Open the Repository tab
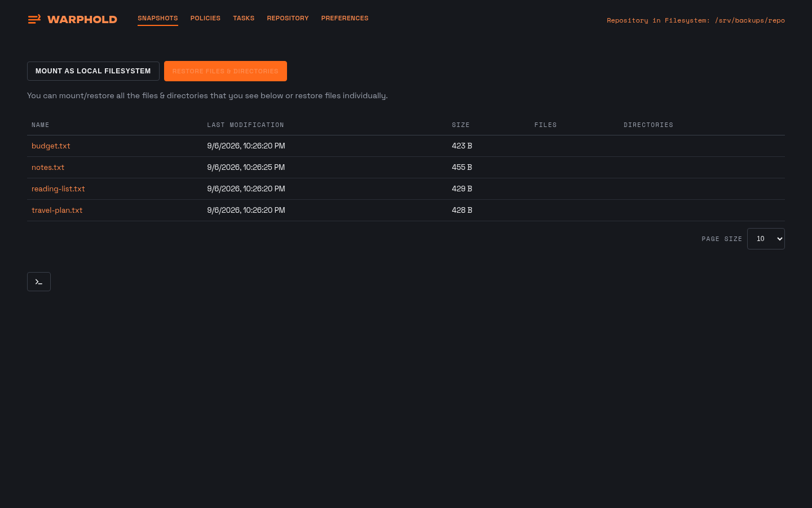The width and height of the screenshot is (812, 508). pos(288,19)
